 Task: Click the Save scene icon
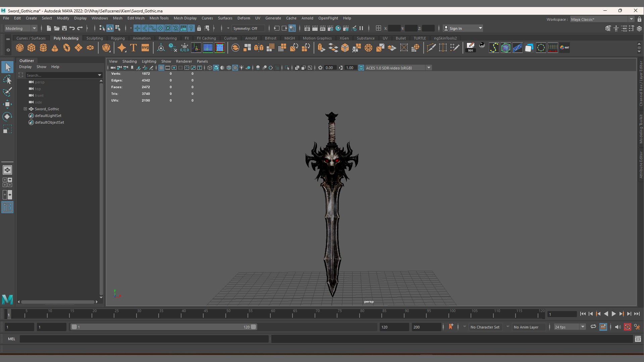pyautogui.click(x=64, y=28)
